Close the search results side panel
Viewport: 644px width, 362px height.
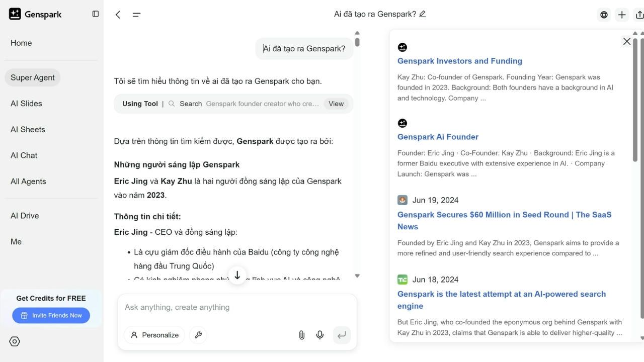pos(627,41)
